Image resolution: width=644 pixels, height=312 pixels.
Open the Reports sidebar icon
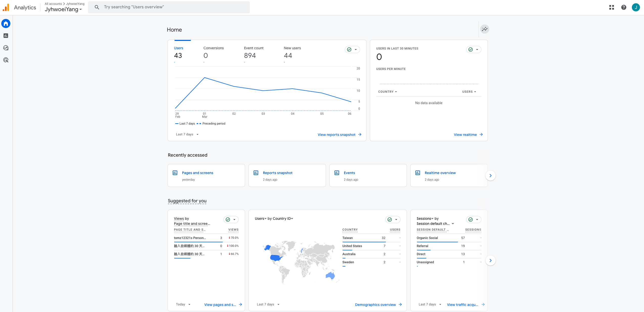6,36
